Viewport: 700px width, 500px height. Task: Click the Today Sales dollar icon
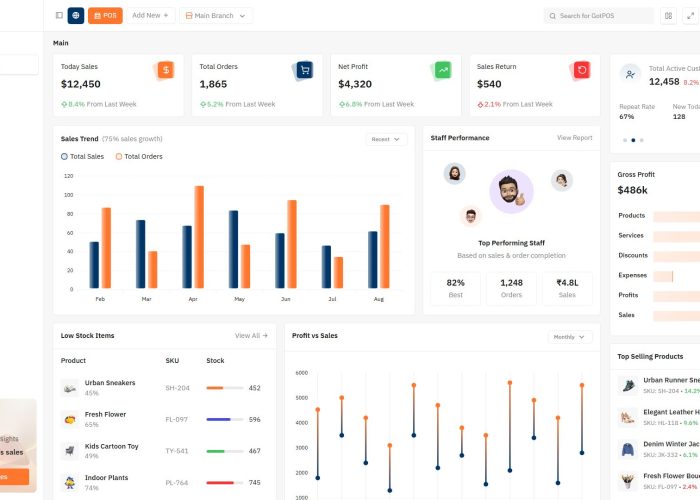166,70
